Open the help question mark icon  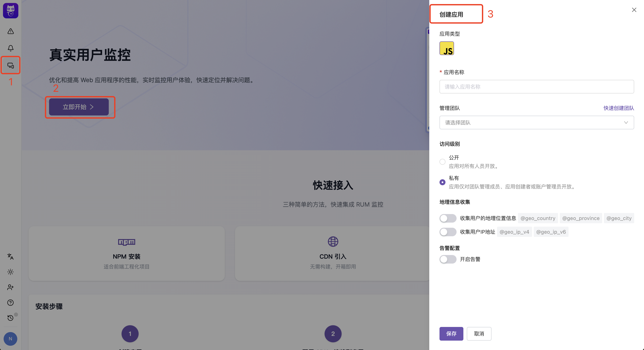point(10,302)
